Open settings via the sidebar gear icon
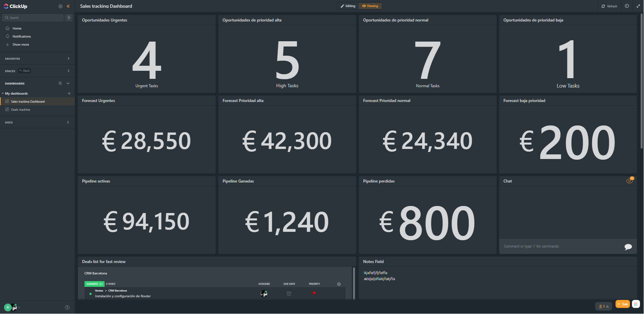Screen dimensions: 644x314 coord(60,6)
